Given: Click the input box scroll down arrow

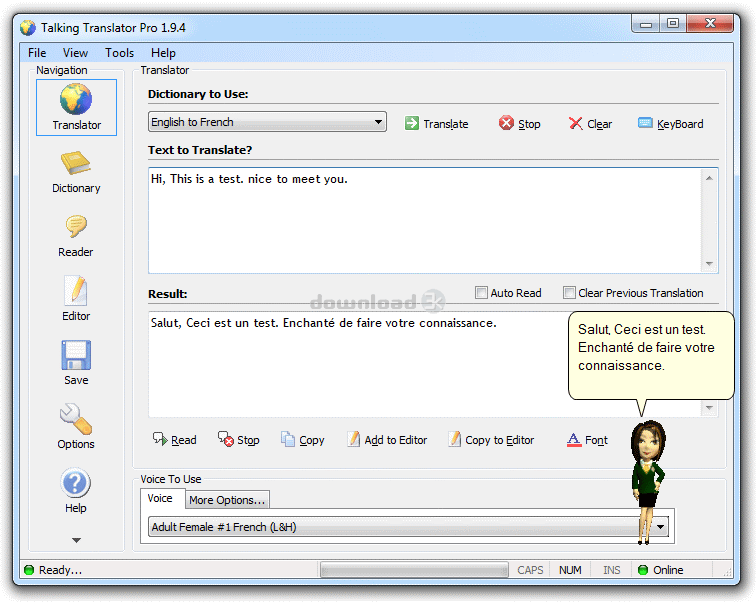Looking at the screenshot, I should [x=709, y=263].
